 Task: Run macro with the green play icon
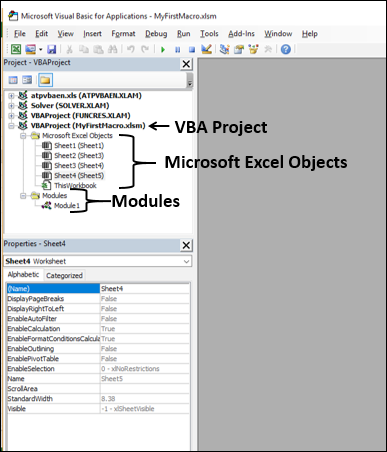(x=163, y=50)
